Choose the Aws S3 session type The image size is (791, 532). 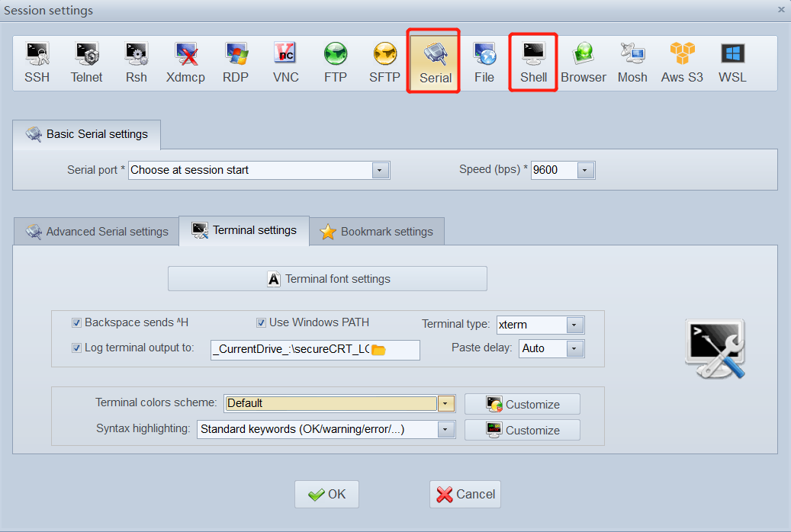[x=682, y=62]
